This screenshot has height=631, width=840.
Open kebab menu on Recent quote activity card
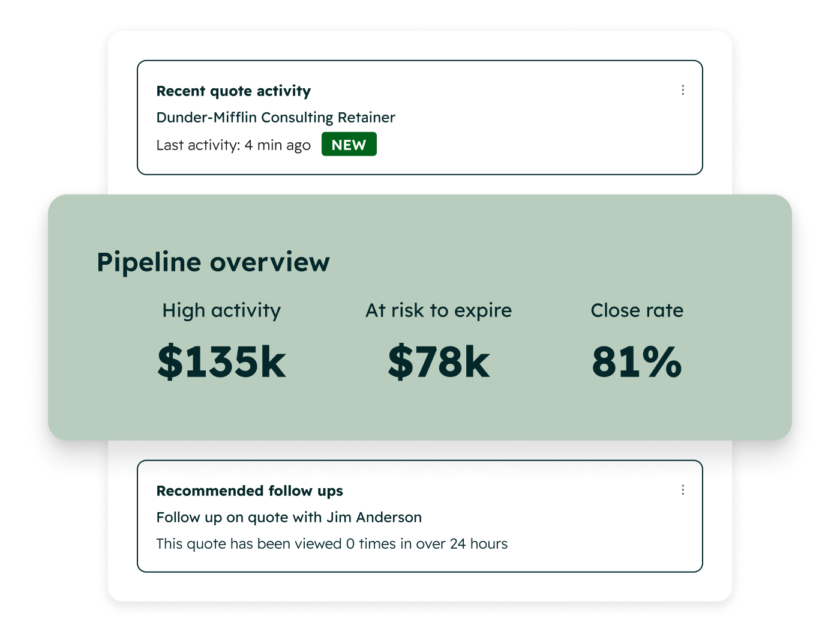coord(683,90)
